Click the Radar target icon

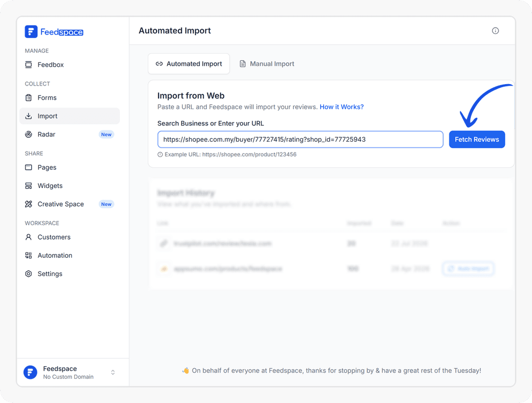click(29, 134)
